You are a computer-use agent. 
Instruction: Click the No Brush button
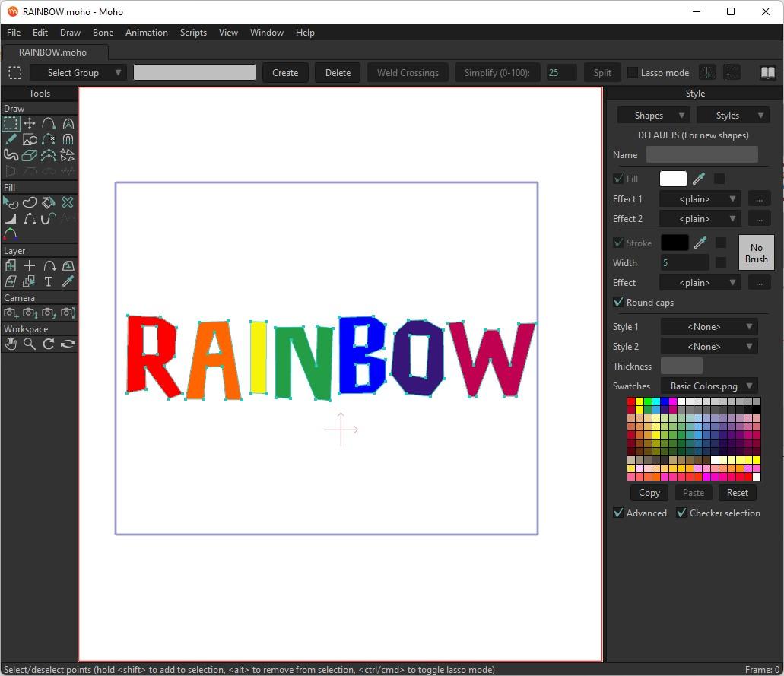pos(756,253)
